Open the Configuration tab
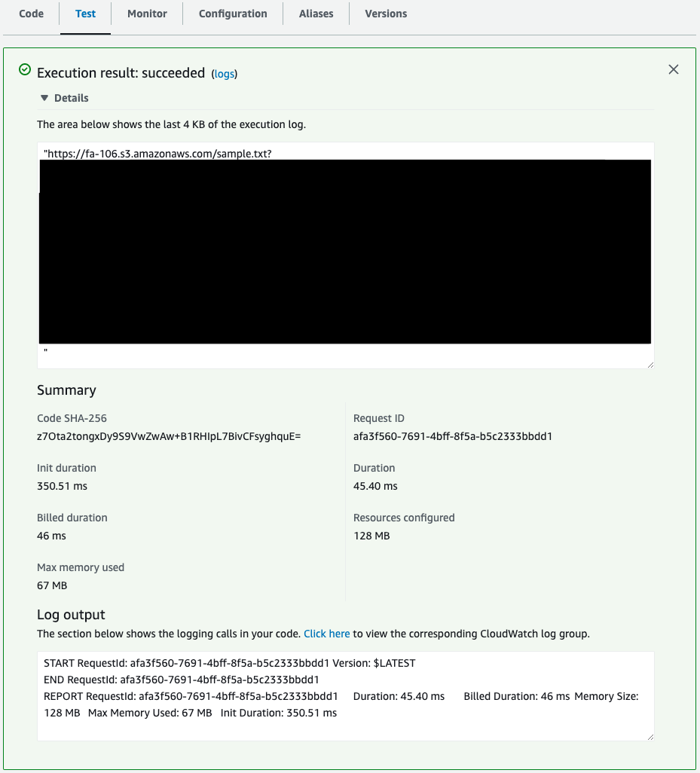The height and width of the screenshot is (773, 700). (232, 13)
